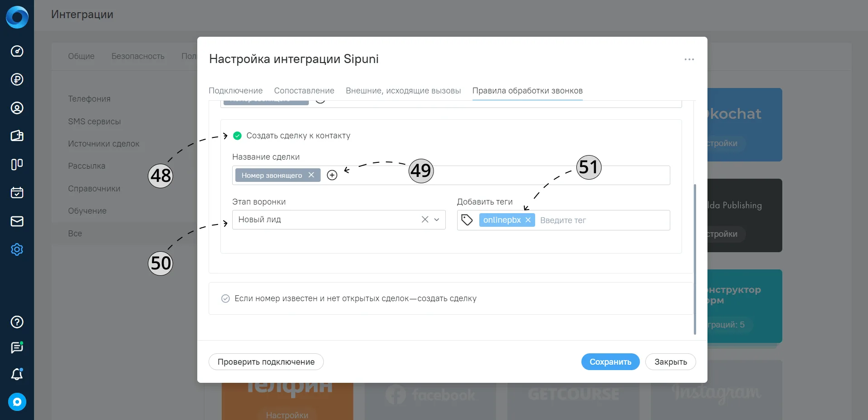The image size is (868, 420).
Task: Open the notifications bell icon
Action: click(x=17, y=374)
